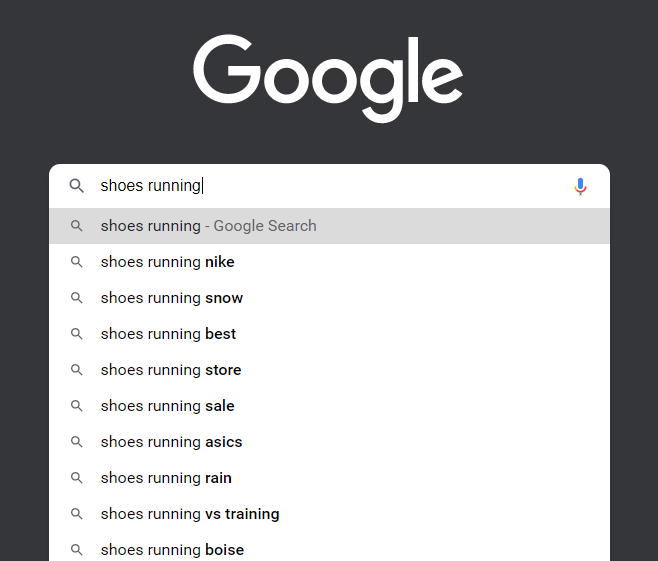Select the 'shoes running asics' suggestion
The image size is (658, 561).
171,442
